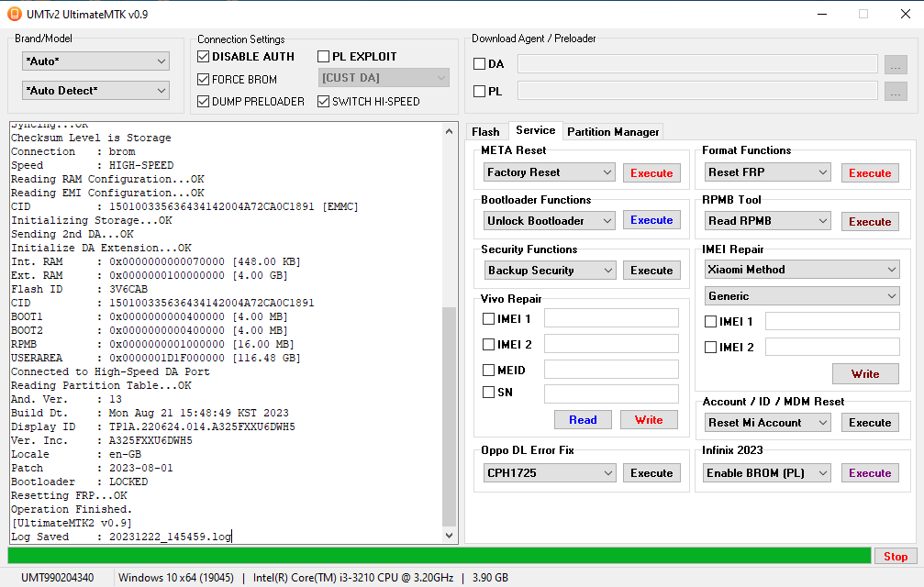The height and width of the screenshot is (587, 924).
Task: Check Vivo Repair SN box
Action: coord(488,393)
